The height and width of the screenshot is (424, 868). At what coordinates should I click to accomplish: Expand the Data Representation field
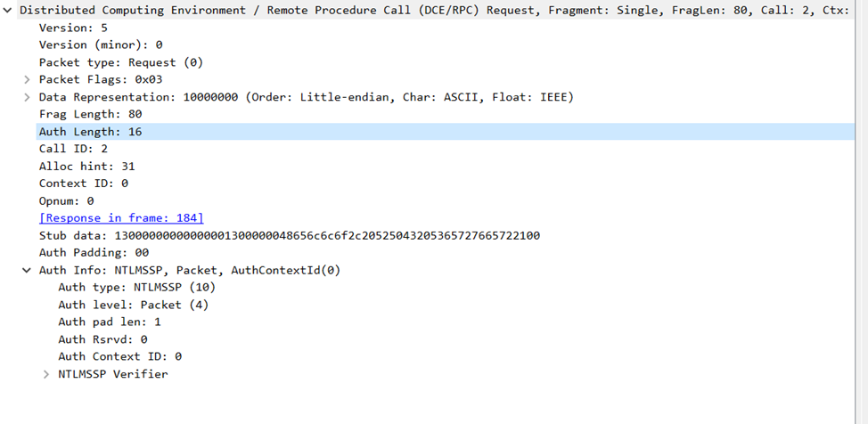[28, 97]
